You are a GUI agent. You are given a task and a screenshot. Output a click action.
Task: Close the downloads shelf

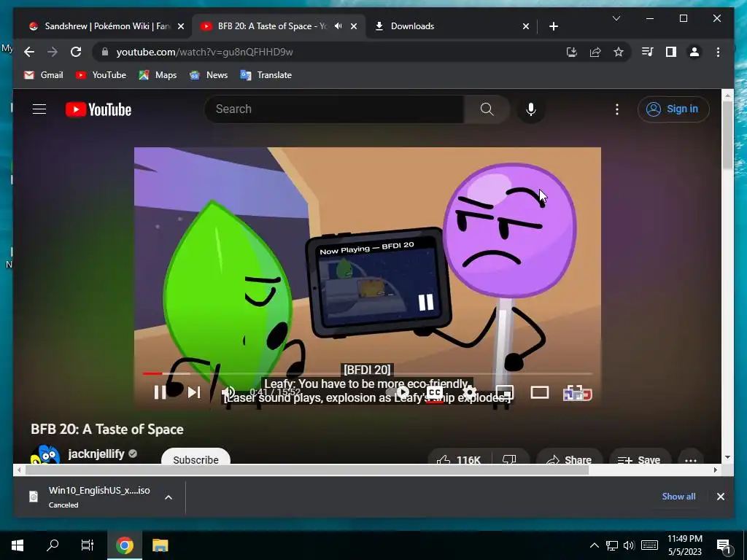coord(720,497)
